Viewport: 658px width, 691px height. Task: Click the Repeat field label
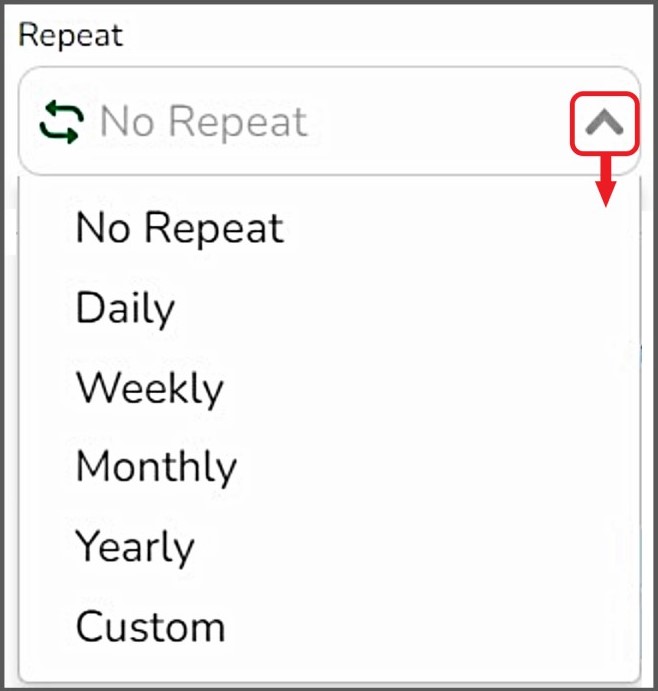(x=71, y=36)
